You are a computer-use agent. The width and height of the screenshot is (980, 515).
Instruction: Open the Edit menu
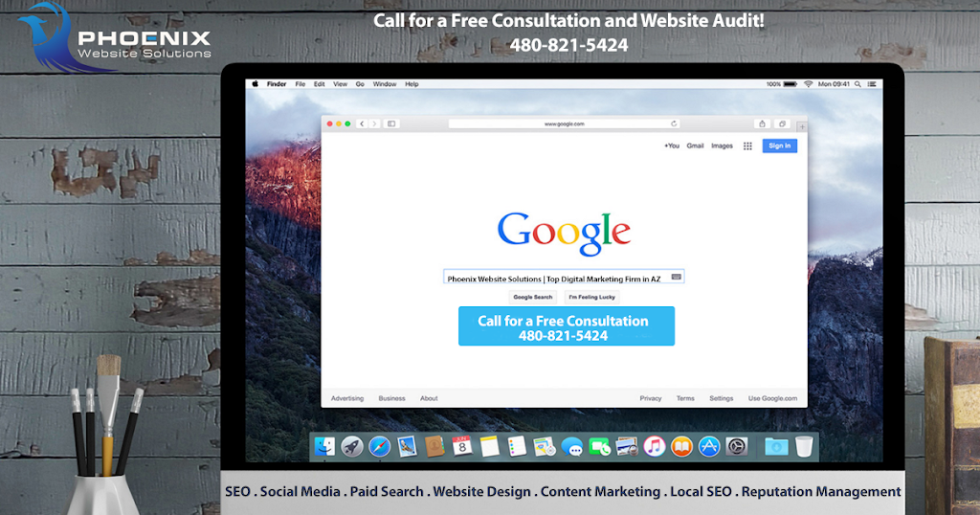pos(320,83)
